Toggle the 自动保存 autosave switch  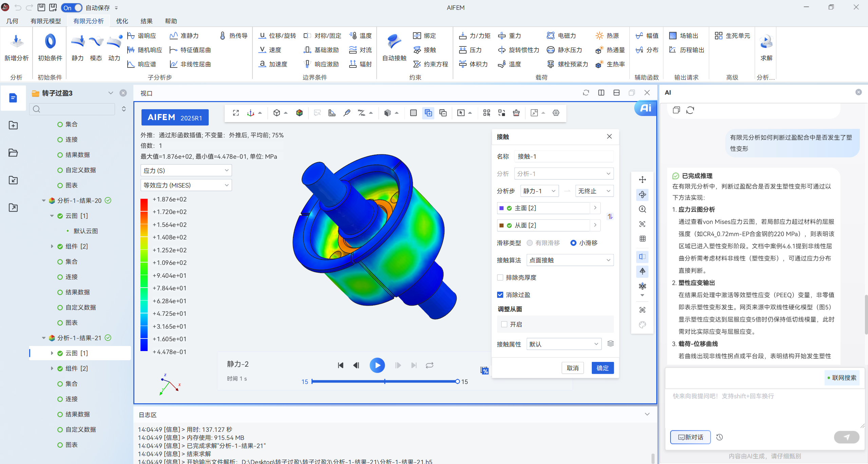tap(72, 7)
